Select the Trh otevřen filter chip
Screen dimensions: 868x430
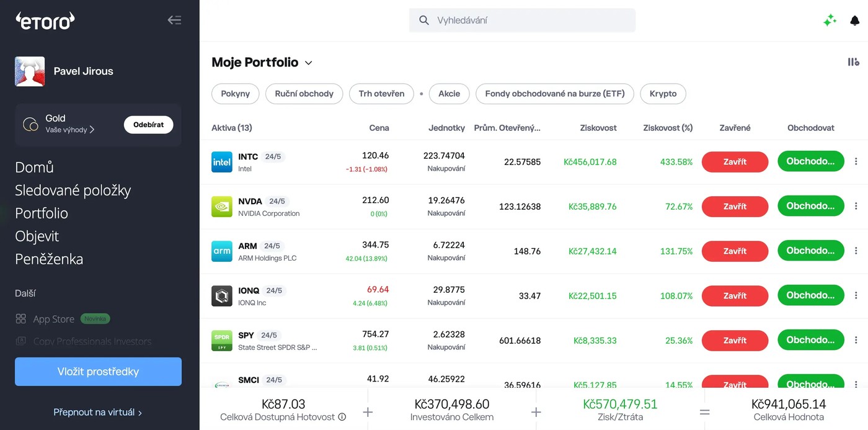click(x=381, y=94)
